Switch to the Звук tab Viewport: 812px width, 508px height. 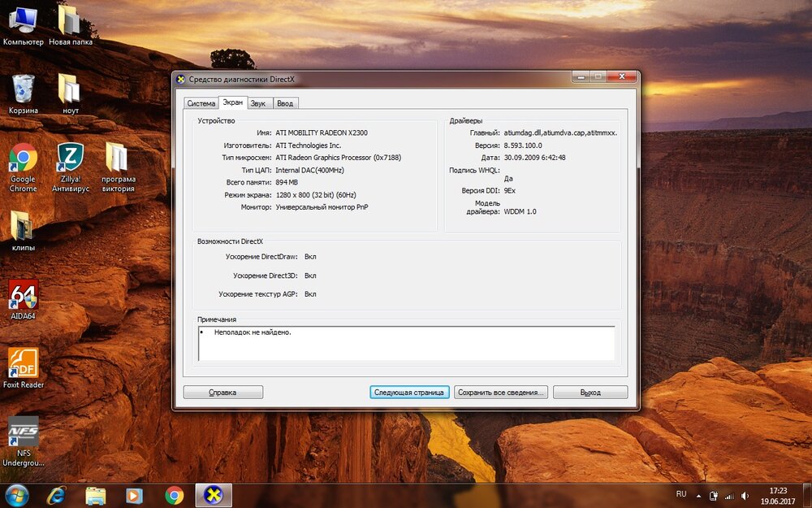(257, 103)
